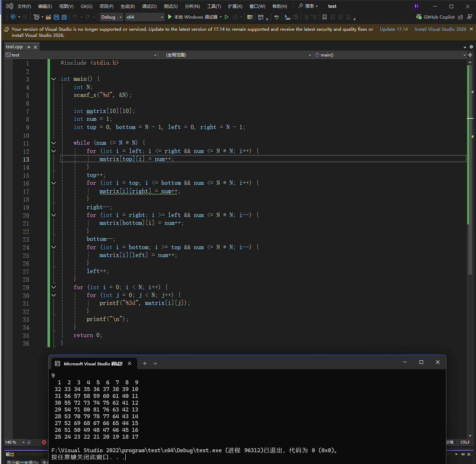Collapse the main function fold marker
This screenshot has height=464, width=476.
[x=54, y=79]
